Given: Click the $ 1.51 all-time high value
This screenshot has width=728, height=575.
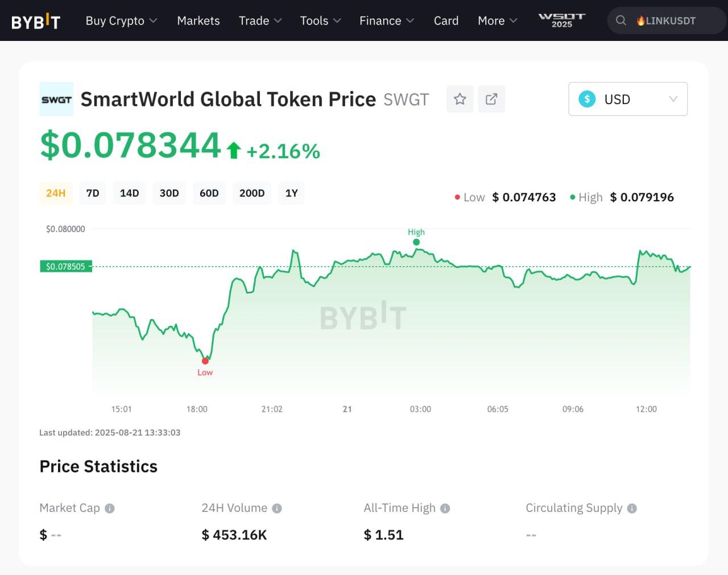Looking at the screenshot, I should tap(383, 535).
